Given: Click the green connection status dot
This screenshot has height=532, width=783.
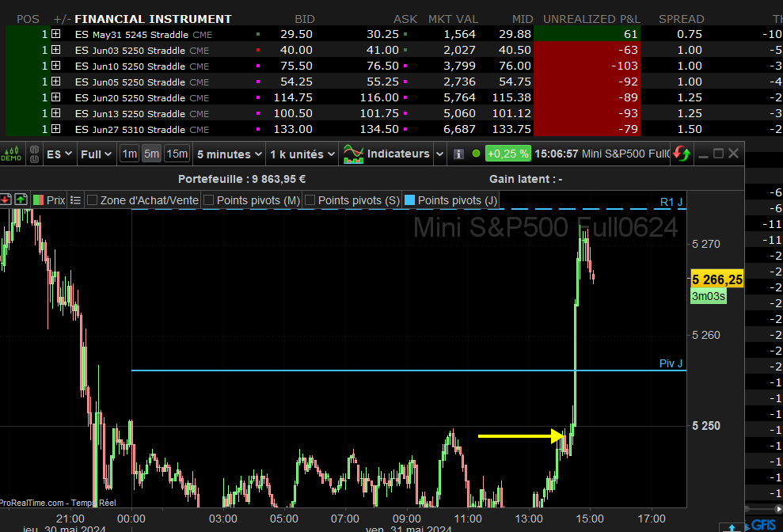Looking at the screenshot, I should pos(476,154).
